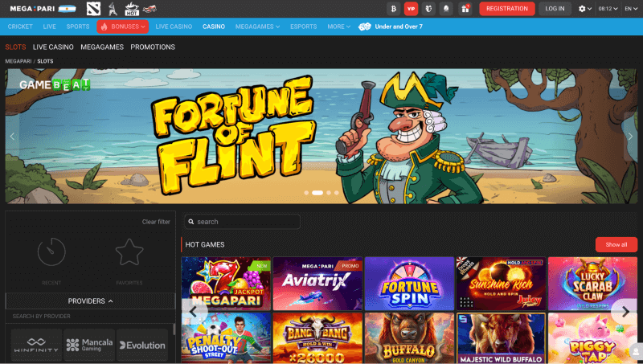Screen dimensions: 643x364
Task: Jump to first banner slide dot
Action: pyautogui.click(x=306, y=193)
